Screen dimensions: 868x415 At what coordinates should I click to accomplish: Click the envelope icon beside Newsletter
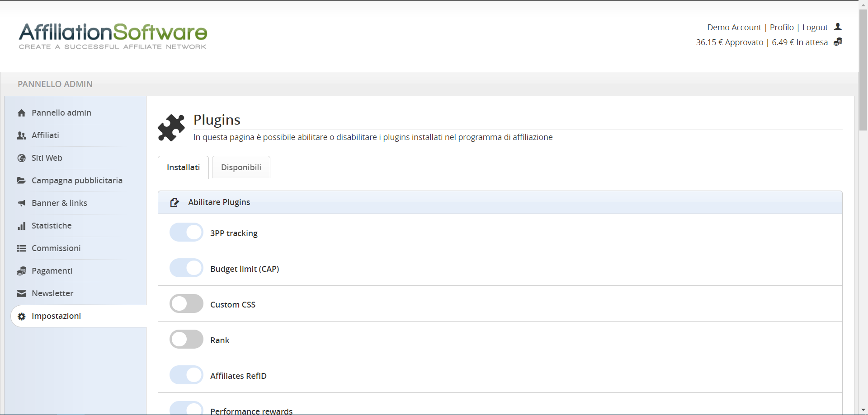point(21,294)
